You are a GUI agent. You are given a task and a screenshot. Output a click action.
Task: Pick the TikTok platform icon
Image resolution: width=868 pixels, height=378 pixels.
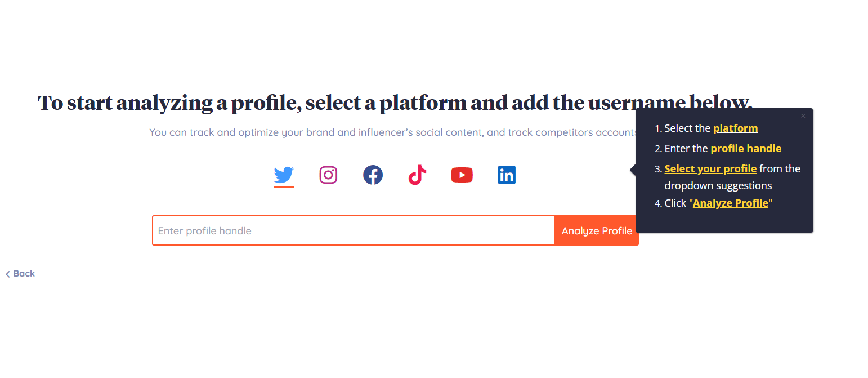417,175
